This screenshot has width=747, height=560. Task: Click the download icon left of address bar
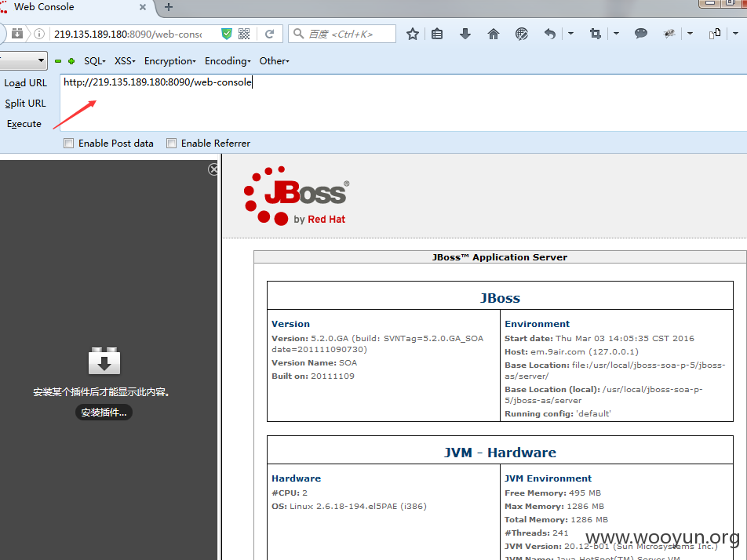17,34
